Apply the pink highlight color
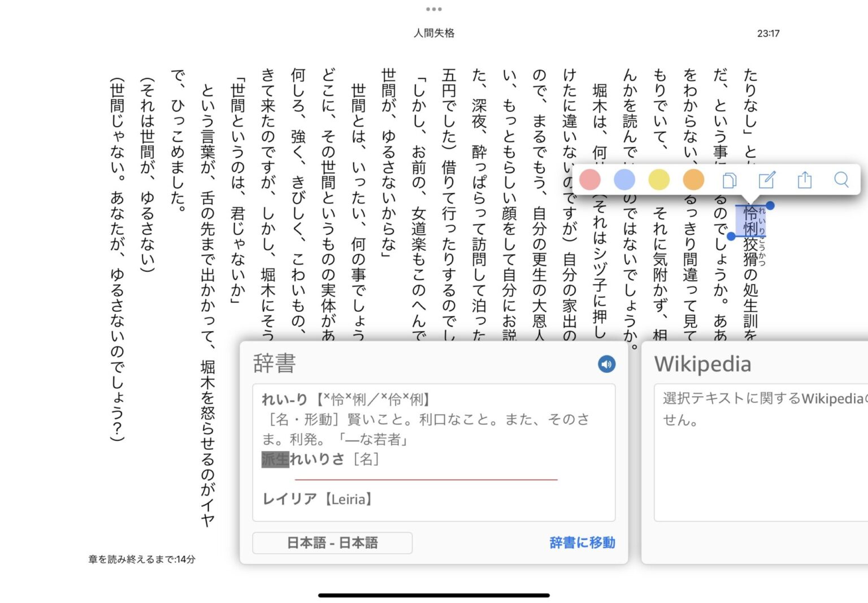This screenshot has width=868, height=603. (x=589, y=180)
